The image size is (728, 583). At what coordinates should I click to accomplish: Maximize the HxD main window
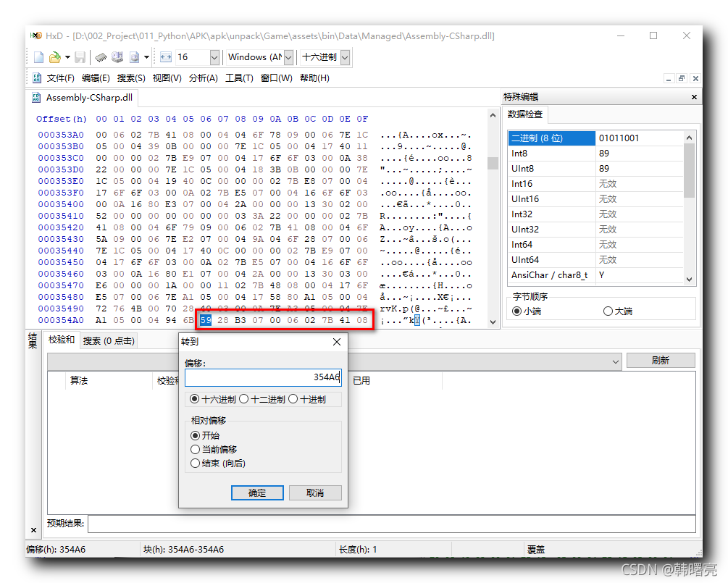point(653,35)
